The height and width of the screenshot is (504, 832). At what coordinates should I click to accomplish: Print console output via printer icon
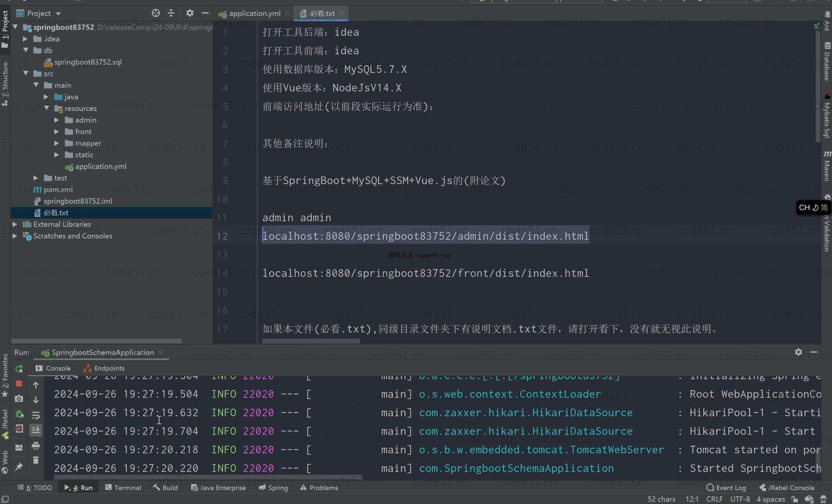point(35,446)
